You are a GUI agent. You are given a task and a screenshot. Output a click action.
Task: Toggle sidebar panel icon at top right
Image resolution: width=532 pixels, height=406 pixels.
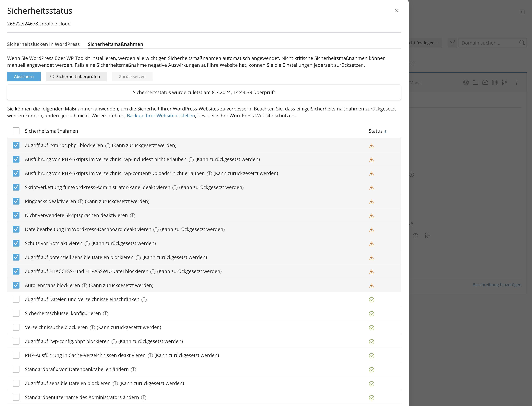coord(522,12)
